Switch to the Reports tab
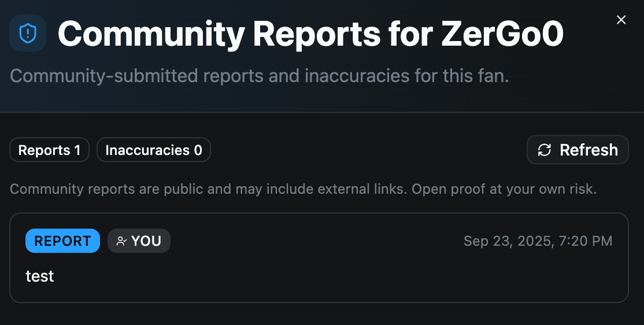Viewport: 644px width, 325px height. 49,150
